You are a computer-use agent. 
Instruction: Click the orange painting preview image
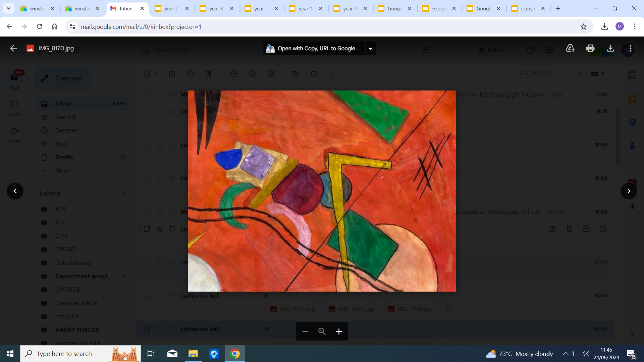[322, 191]
